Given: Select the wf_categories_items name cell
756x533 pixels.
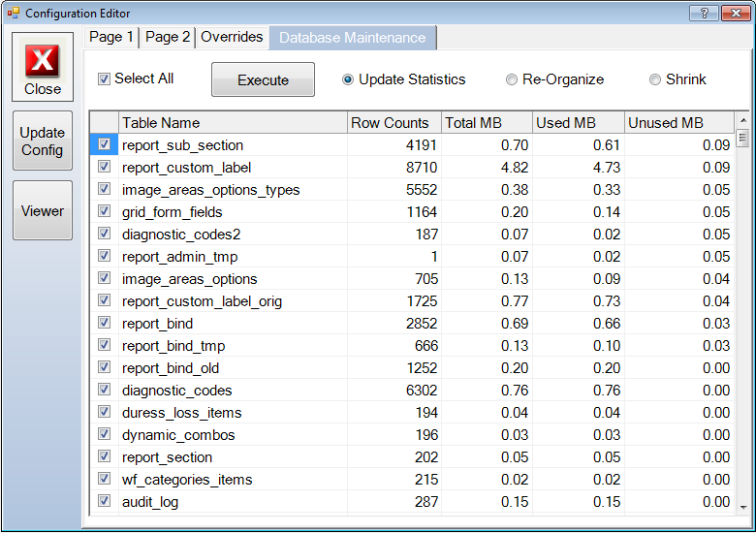Looking at the screenshot, I should click(x=233, y=480).
